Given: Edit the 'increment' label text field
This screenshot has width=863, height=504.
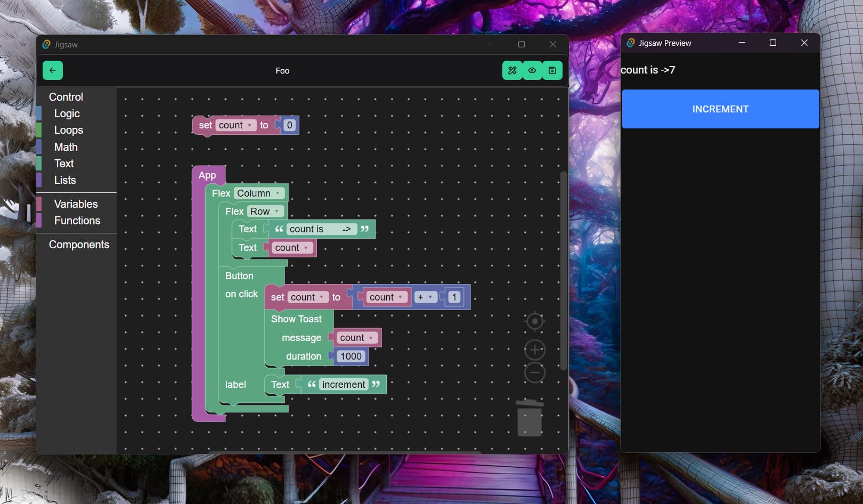Looking at the screenshot, I should [x=344, y=385].
